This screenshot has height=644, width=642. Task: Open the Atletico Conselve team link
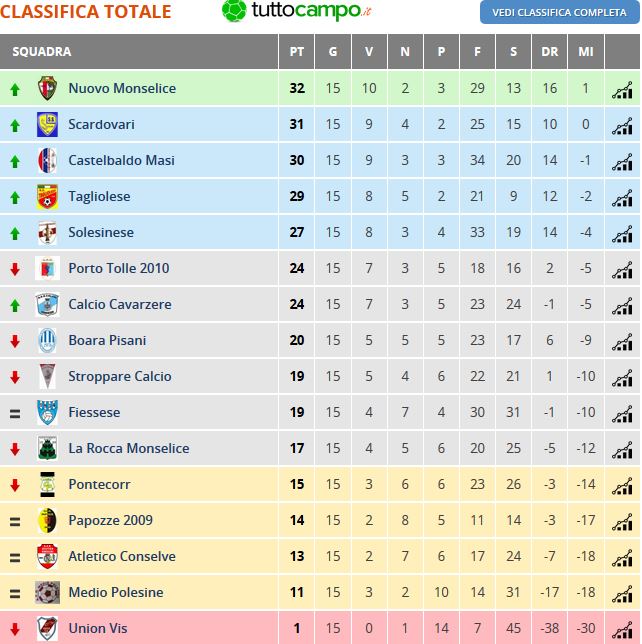point(122,557)
